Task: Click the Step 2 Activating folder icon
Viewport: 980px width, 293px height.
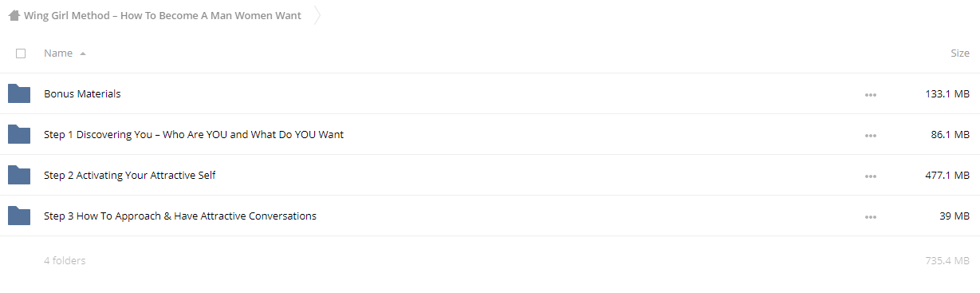Action: click(x=19, y=175)
